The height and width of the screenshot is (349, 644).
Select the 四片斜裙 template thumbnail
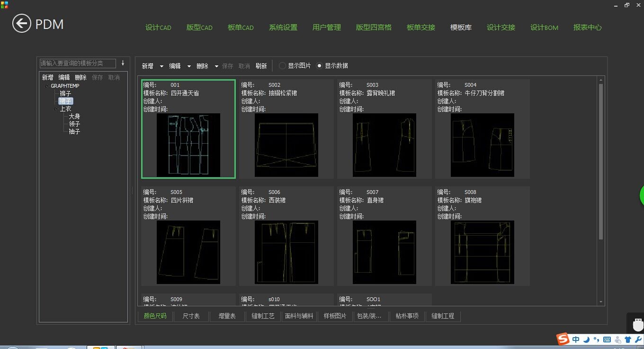click(188, 252)
